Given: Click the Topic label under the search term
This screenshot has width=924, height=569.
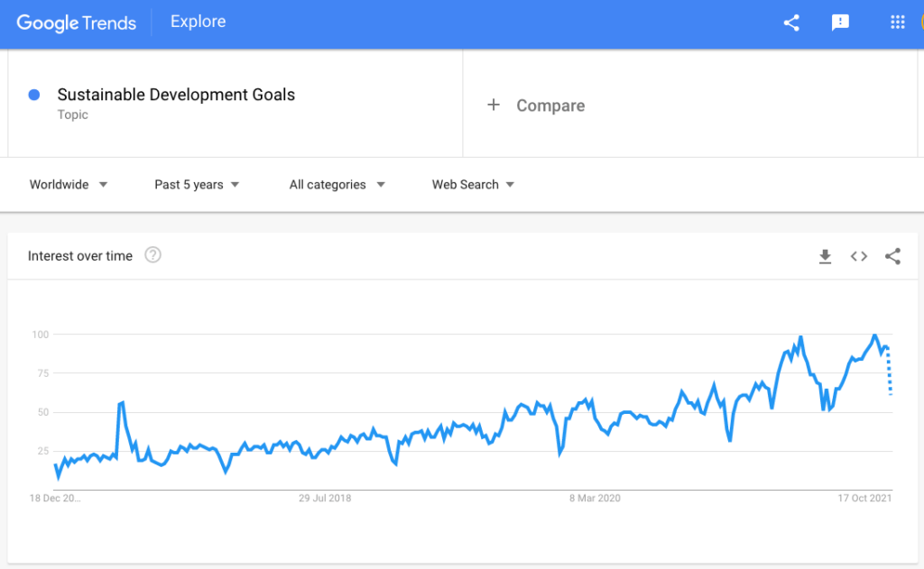Looking at the screenshot, I should point(72,115).
